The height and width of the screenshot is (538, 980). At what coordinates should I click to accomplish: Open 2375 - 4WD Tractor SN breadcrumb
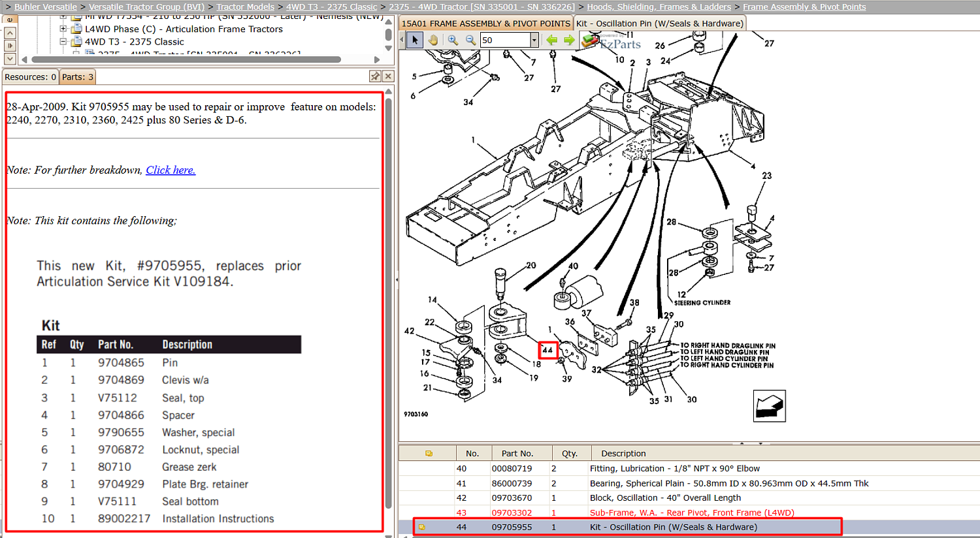click(x=482, y=7)
